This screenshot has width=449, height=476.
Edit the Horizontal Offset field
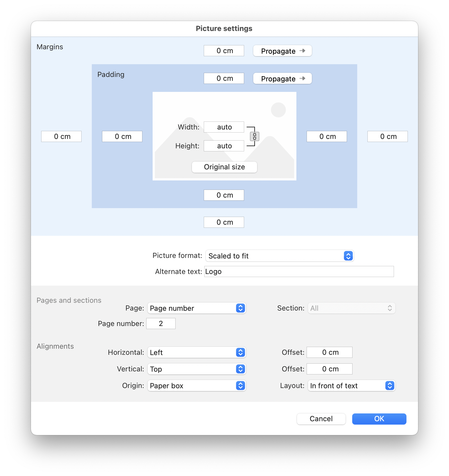[329, 353]
